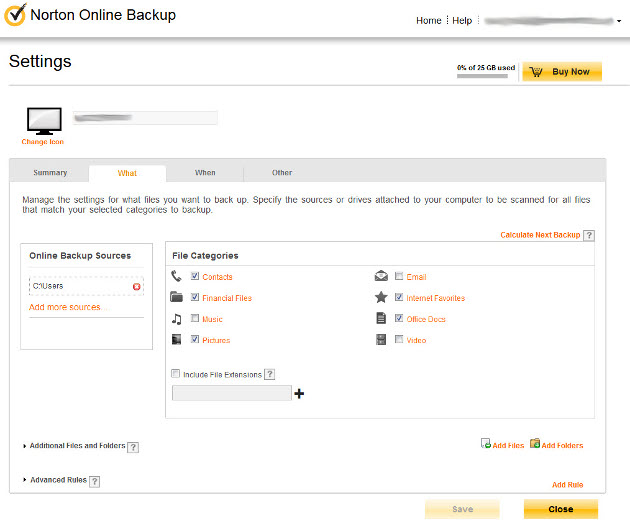Click the Office Docs document icon
The width and height of the screenshot is (630, 526).
(381, 318)
